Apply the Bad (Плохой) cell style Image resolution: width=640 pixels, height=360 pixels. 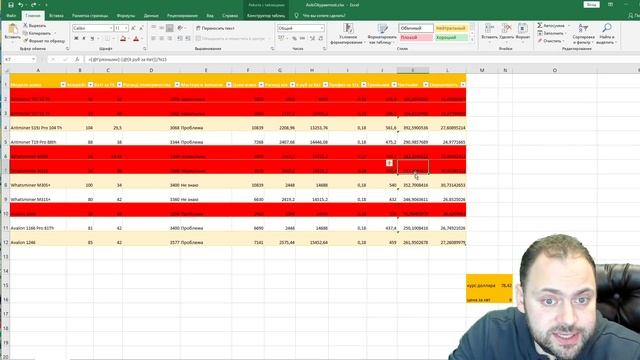[416, 38]
